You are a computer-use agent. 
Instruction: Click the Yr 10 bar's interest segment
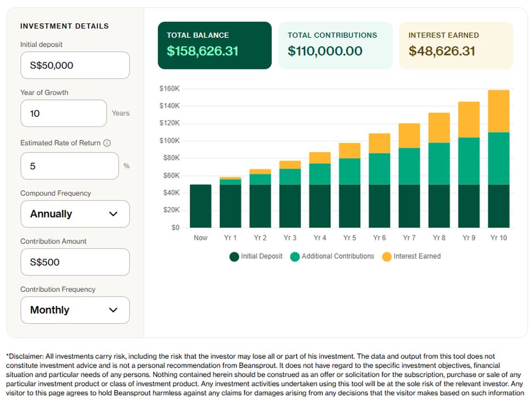[498, 111]
